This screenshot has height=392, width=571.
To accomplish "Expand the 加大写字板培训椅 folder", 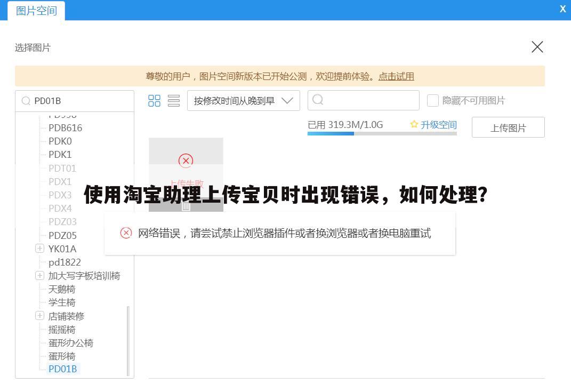I will pos(39,275).
